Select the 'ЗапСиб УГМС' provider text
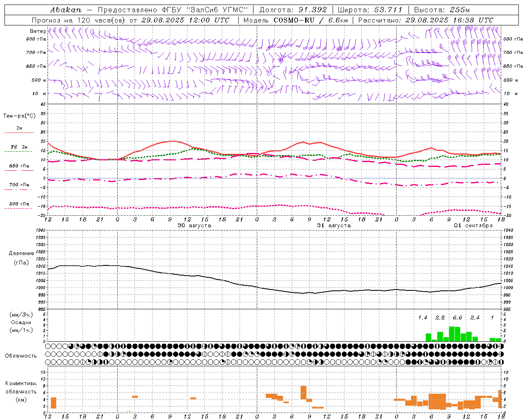This screenshot has height=420, width=525. coord(217,9)
